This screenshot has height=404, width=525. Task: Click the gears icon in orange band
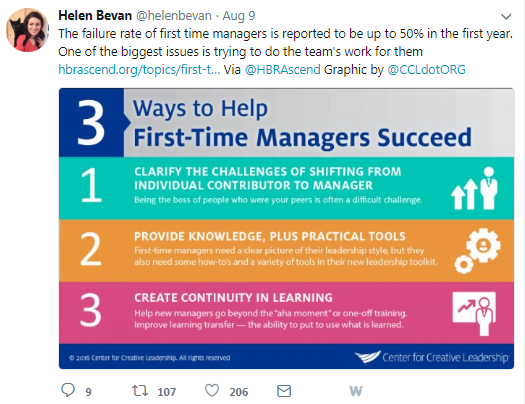477,251
